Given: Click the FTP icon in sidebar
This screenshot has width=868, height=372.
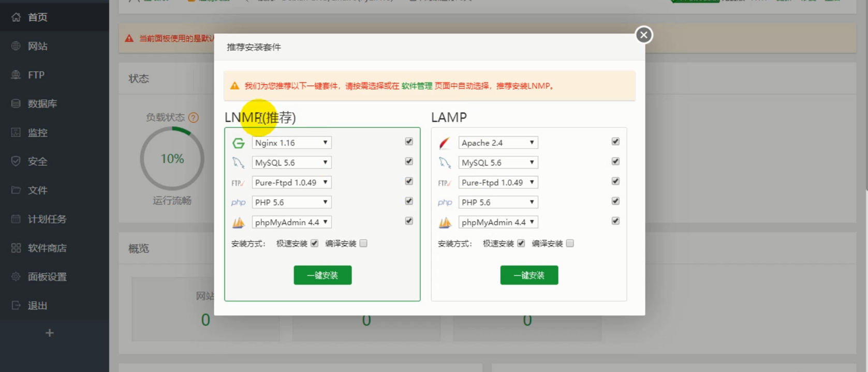Looking at the screenshot, I should [16, 75].
